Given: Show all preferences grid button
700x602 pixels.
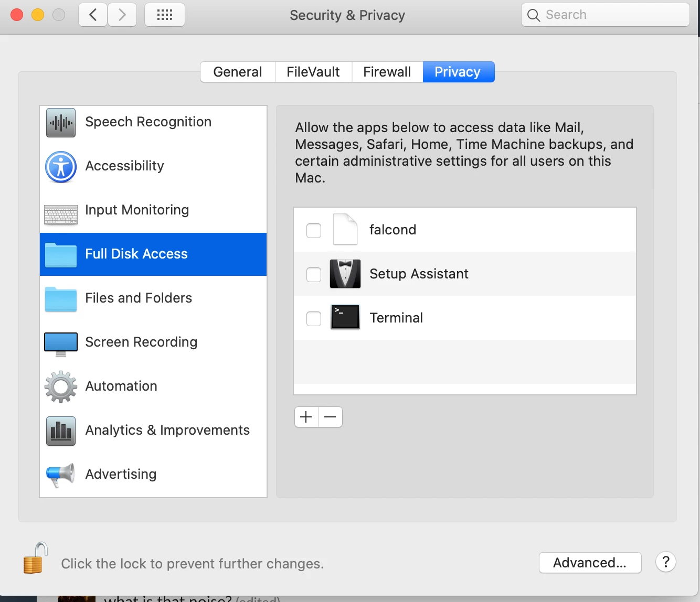Looking at the screenshot, I should click(165, 15).
